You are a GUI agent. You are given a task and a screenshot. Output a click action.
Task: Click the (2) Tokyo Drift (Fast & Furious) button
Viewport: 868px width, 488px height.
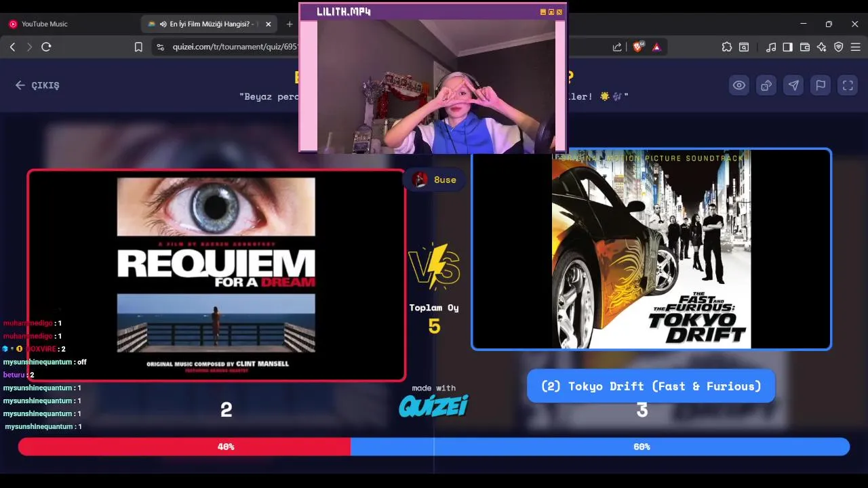pos(651,386)
